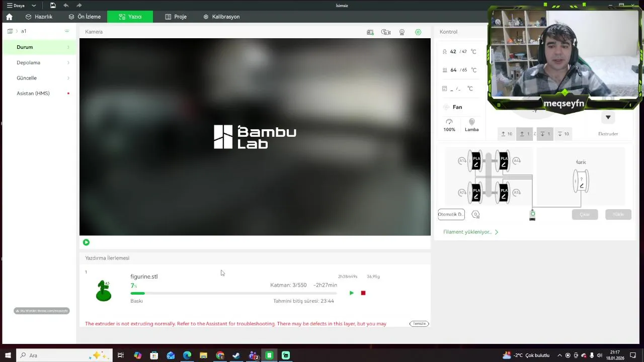Open the figurine model thumbnail

[104, 291]
